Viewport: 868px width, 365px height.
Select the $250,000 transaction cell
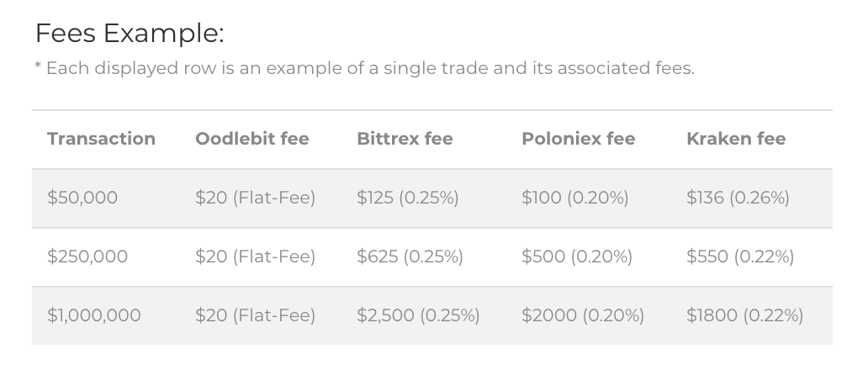[x=87, y=257]
